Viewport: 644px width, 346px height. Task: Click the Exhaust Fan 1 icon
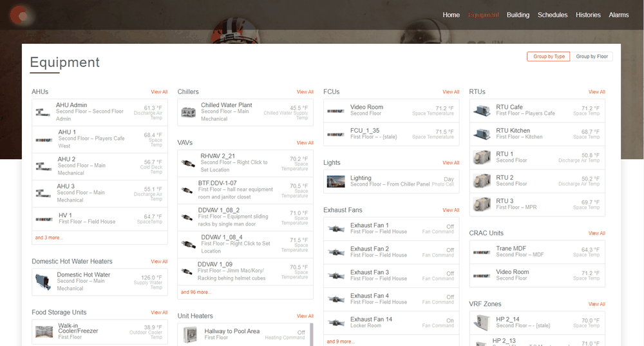point(336,229)
